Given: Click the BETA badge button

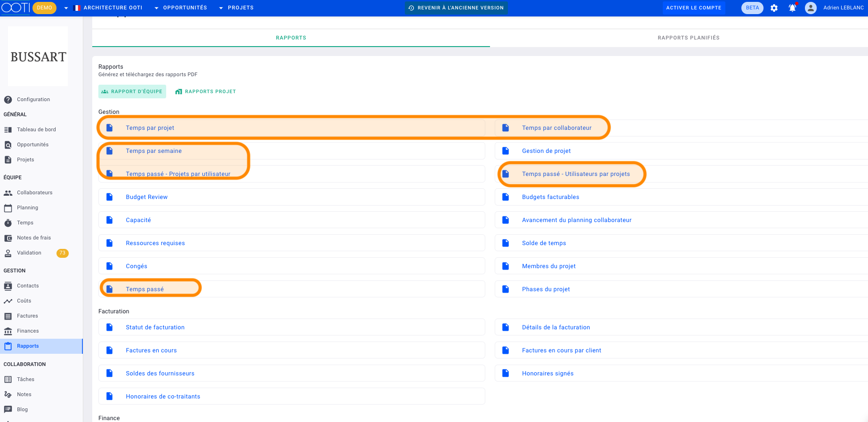Looking at the screenshot, I should 752,8.
